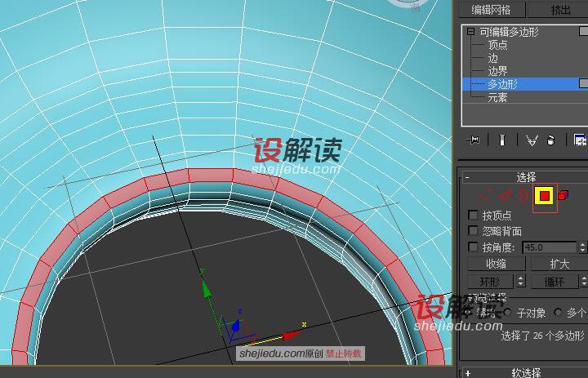588x378 pixels.
Task: Click remove modifier trash icon
Action: (x=550, y=140)
